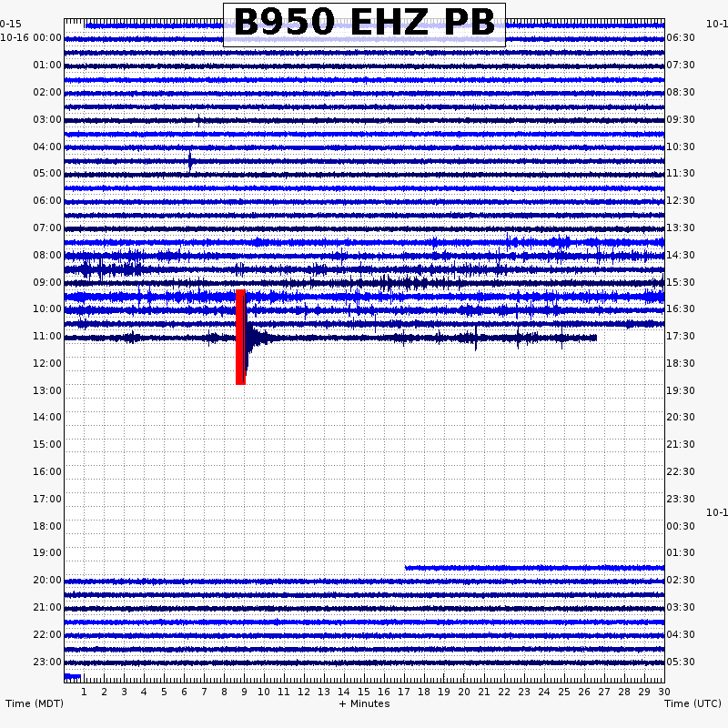The width and height of the screenshot is (728, 728).
Task: Select the 'Time (UTC)' axis label
Action: point(693,703)
